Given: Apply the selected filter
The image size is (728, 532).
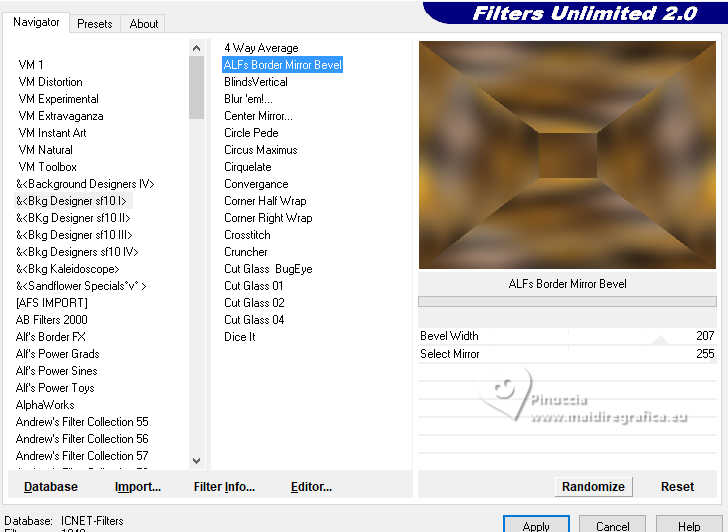Looking at the screenshot, I should (536, 525).
